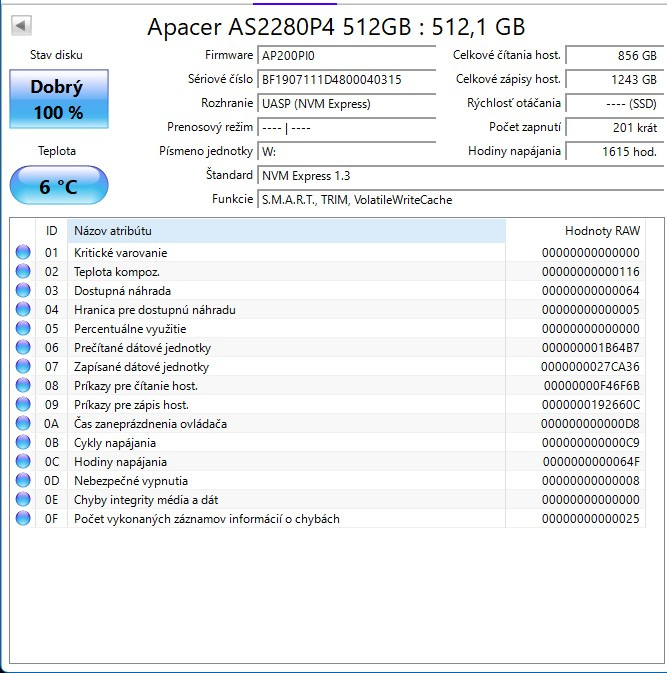Select the Nebezpečné vypnutia attribute row
The height and width of the screenshot is (673, 667).
click(x=327, y=480)
